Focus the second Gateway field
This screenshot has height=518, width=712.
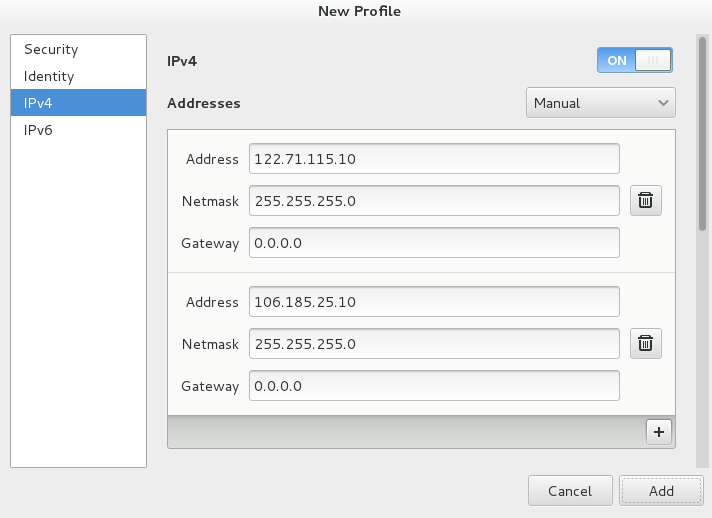pos(434,386)
